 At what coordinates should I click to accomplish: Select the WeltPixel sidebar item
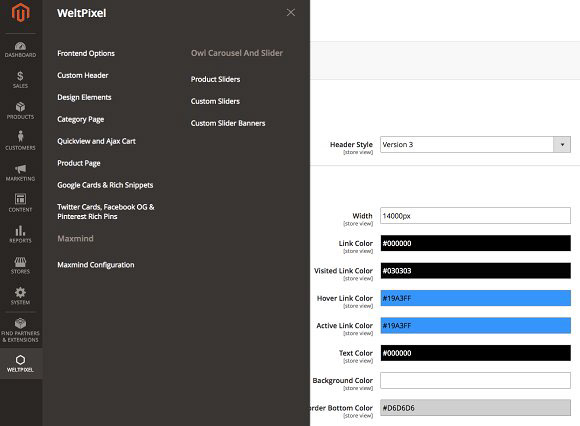click(20, 364)
